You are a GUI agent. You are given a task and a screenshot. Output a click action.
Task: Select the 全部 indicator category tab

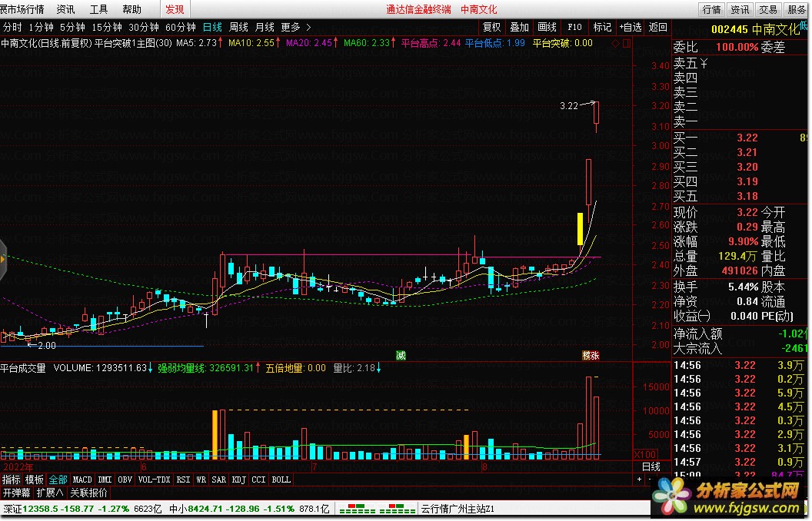pyautogui.click(x=58, y=480)
